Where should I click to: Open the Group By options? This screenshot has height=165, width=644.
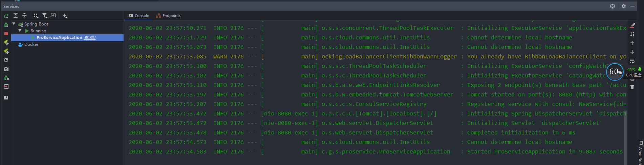(x=36, y=16)
